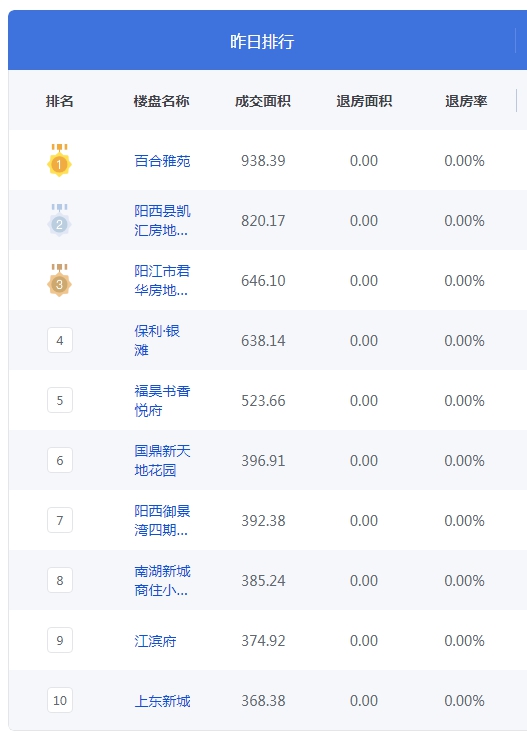This screenshot has width=527, height=737.
Task: Open the 阳西县凯汇房地... property link
Action: [162, 220]
